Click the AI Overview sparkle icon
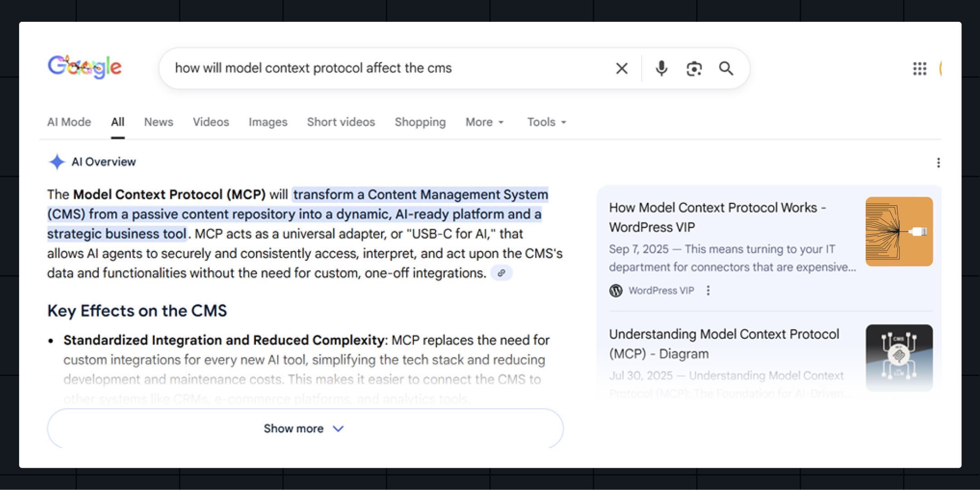The height and width of the screenshot is (490, 980). [x=57, y=162]
